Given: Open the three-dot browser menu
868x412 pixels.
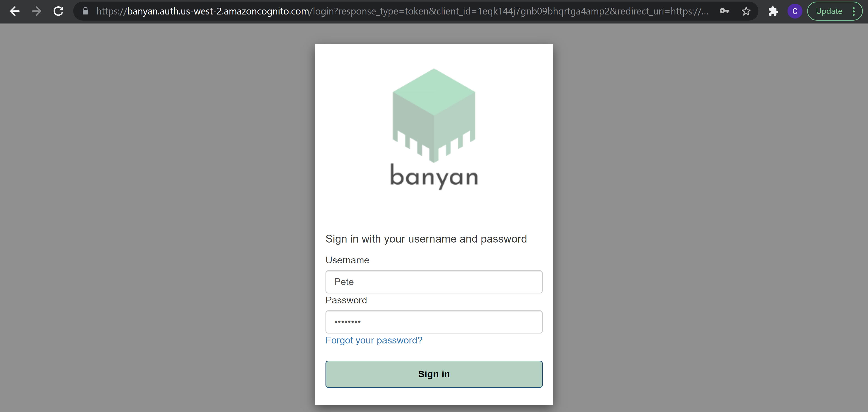Looking at the screenshot, I should (854, 11).
